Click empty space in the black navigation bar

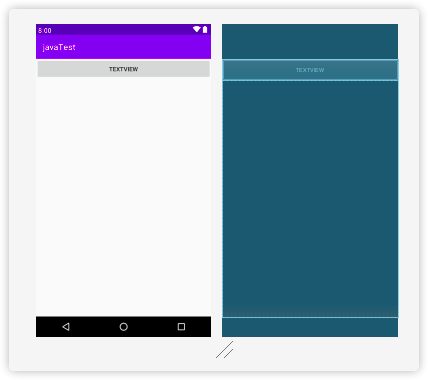(x=152, y=327)
